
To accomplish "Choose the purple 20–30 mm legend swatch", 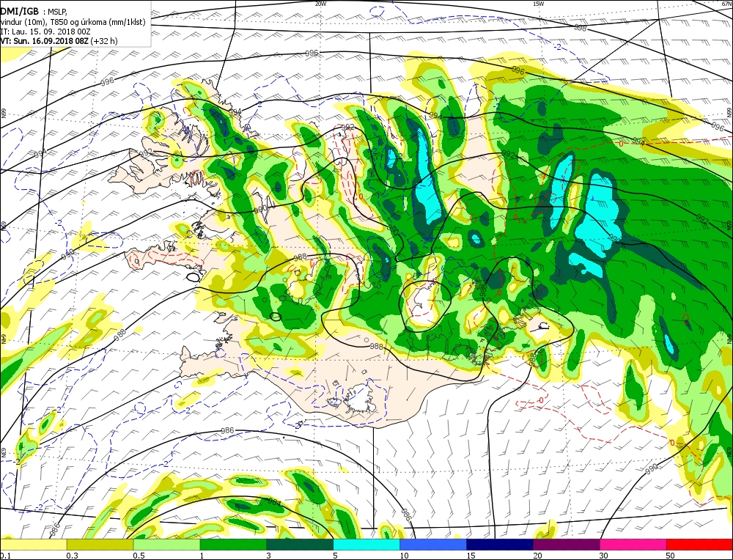I will tap(567, 545).
